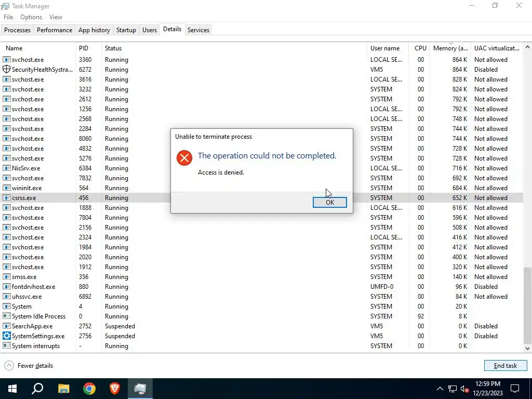This screenshot has height=399, width=532.
Task: Open taskbar Search
Action: click(x=37, y=389)
